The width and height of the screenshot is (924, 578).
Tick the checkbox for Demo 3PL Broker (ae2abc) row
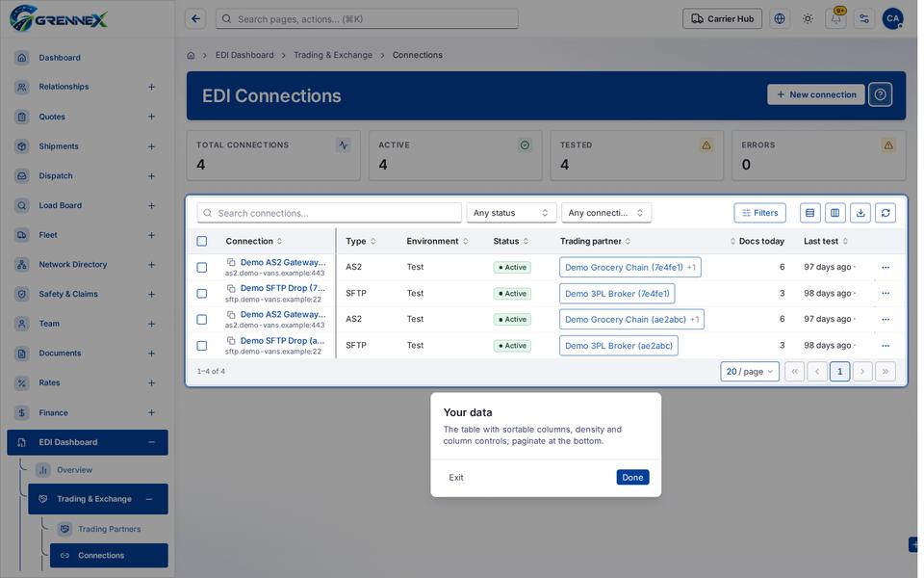(x=202, y=346)
